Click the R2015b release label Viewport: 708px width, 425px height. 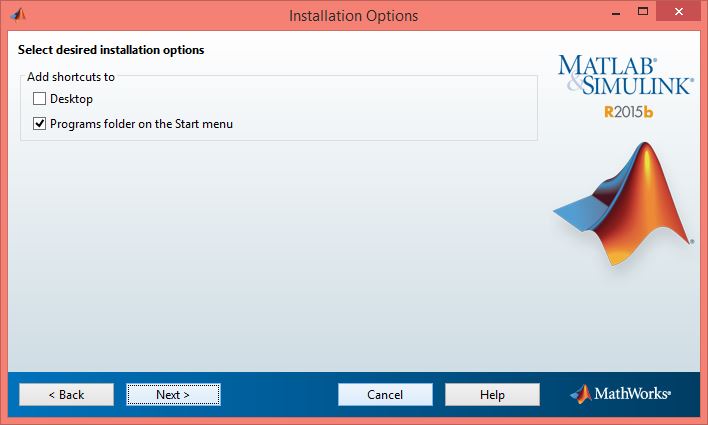click(x=628, y=112)
